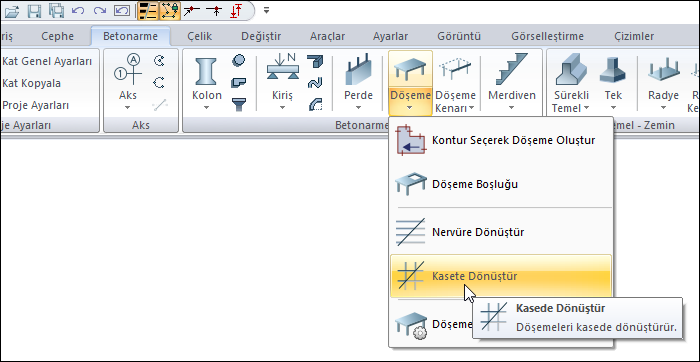Expand the Merdiven dropdown arrow
This screenshot has height=362, width=700.
[x=512, y=107]
